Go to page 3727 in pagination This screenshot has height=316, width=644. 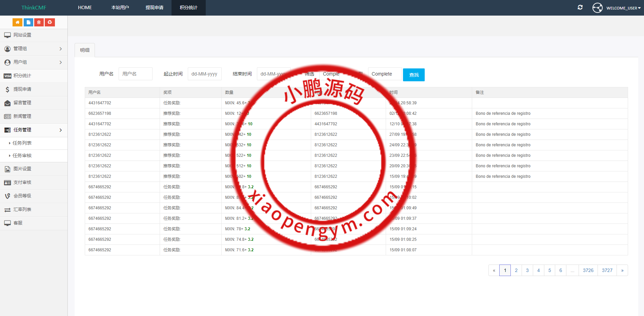click(x=607, y=270)
